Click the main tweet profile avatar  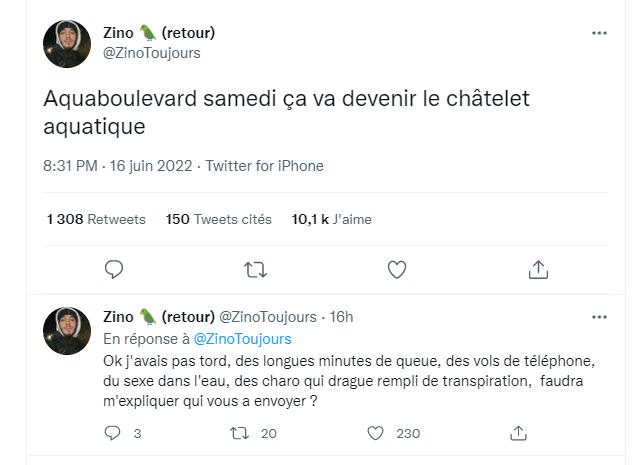pyautogui.click(x=67, y=44)
